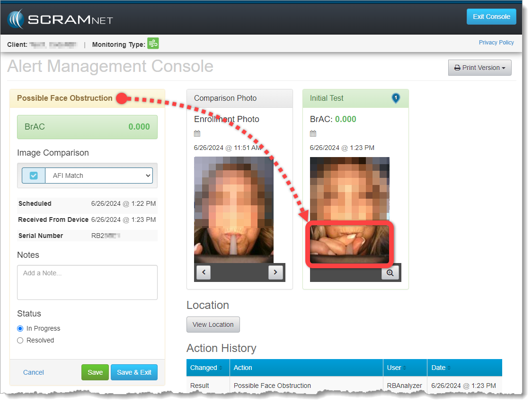Click the location pin badge on Initial Test

pos(396,98)
